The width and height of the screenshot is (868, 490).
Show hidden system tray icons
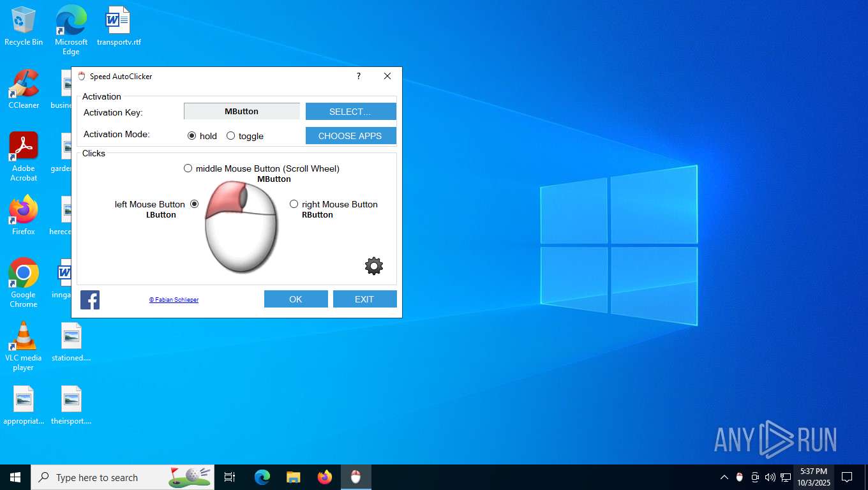pyautogui.click(x=724, y=477)
